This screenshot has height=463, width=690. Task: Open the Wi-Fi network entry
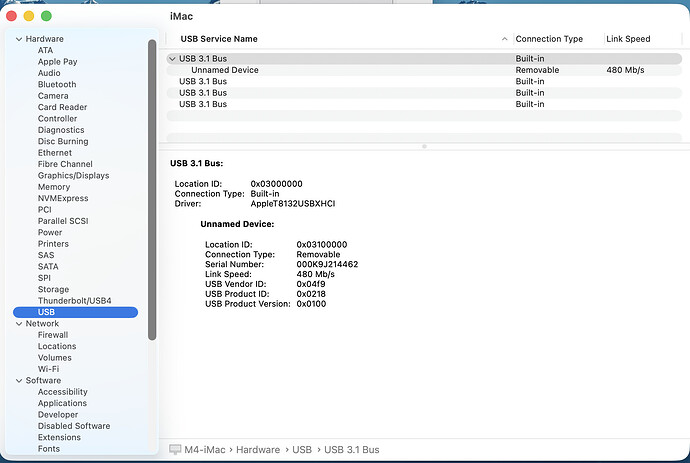pos(48,369)
